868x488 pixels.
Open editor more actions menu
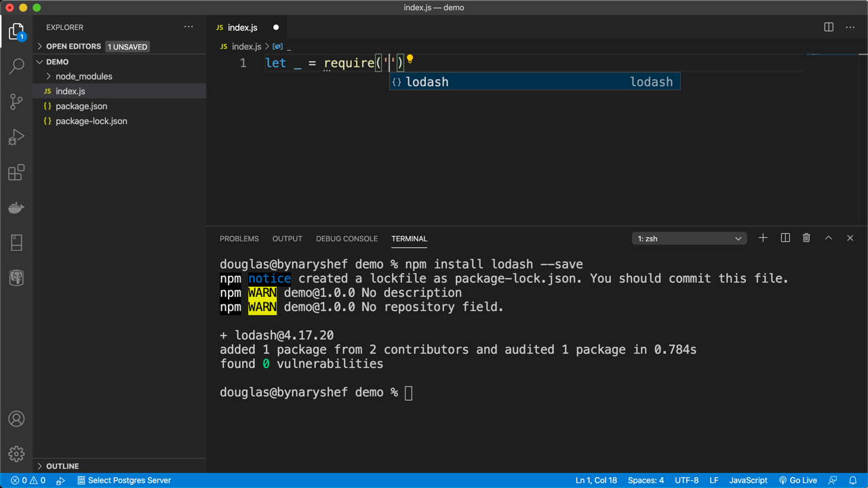[x=850, y=27]
